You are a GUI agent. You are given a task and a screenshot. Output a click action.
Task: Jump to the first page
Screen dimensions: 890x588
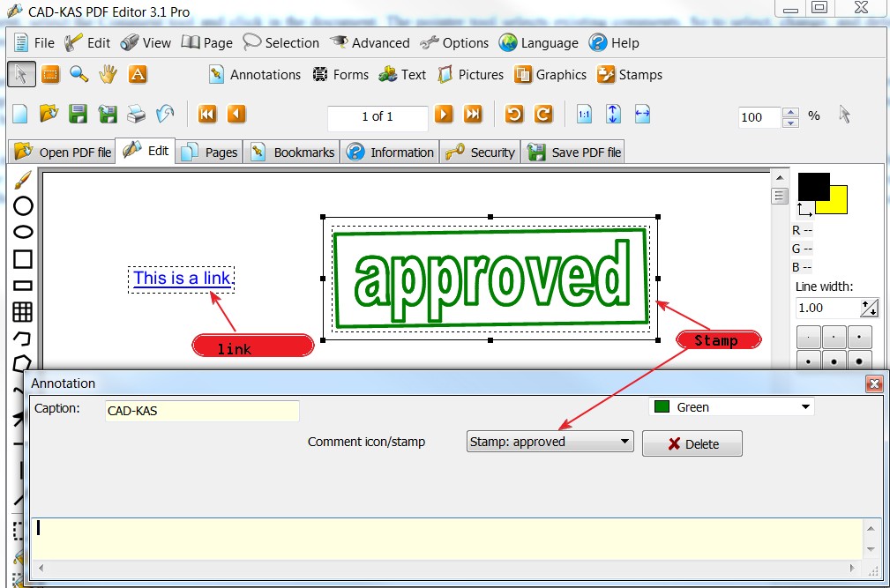point(207,115)
